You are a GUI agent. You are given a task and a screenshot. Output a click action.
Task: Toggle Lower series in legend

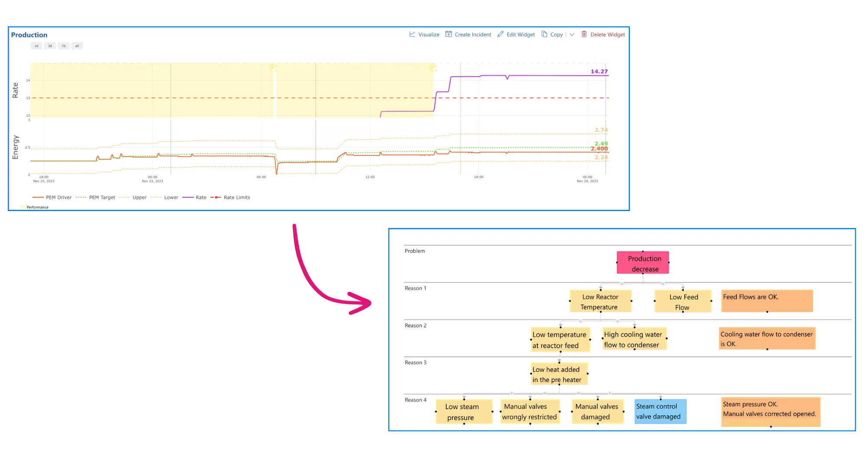[x=164, y=198]
